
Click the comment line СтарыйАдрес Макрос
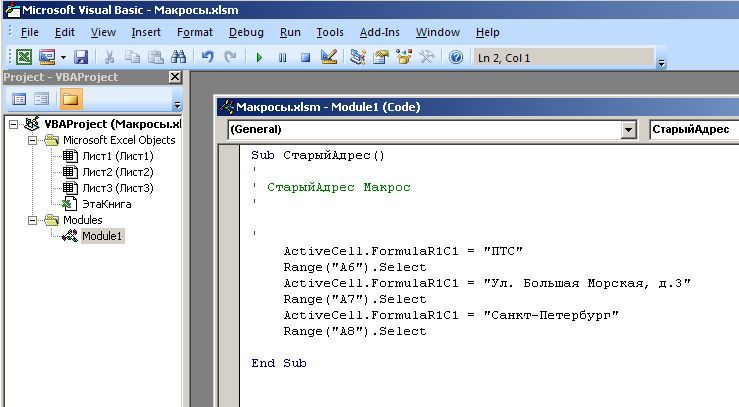(338, 187)
